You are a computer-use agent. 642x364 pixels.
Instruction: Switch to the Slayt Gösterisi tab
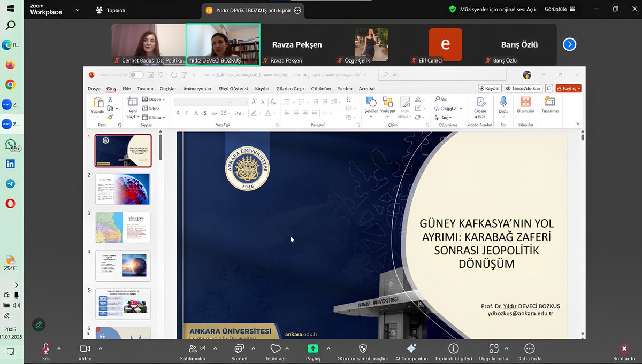point(233,88)
